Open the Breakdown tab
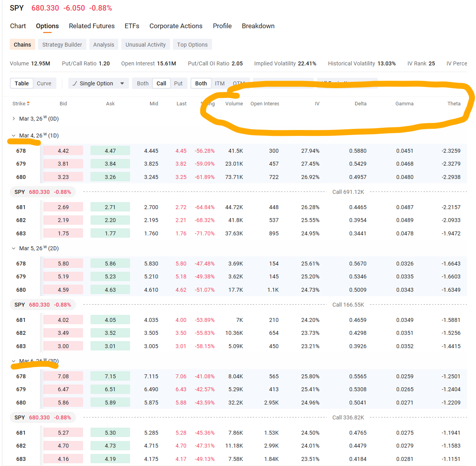Image resolution: width=476 pixels, height=466 pixels. pyautogui.click(x=258, y=26)
